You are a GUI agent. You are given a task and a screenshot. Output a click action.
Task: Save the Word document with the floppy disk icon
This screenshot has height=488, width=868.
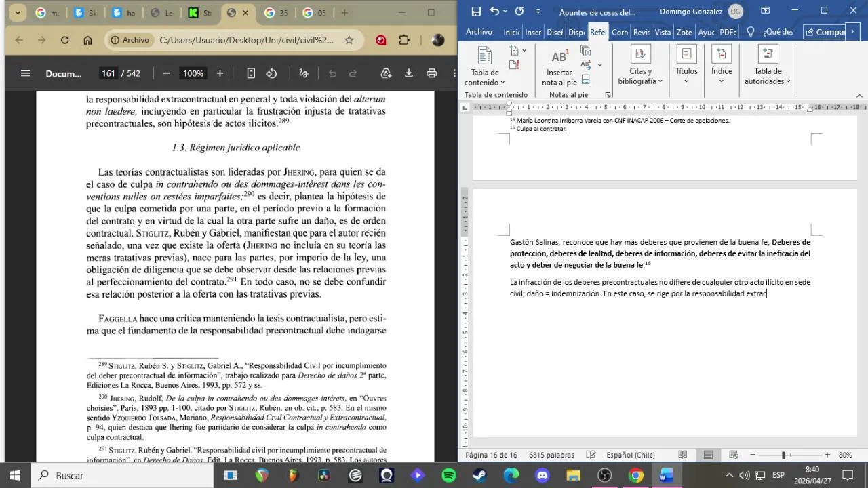[476, 12]
